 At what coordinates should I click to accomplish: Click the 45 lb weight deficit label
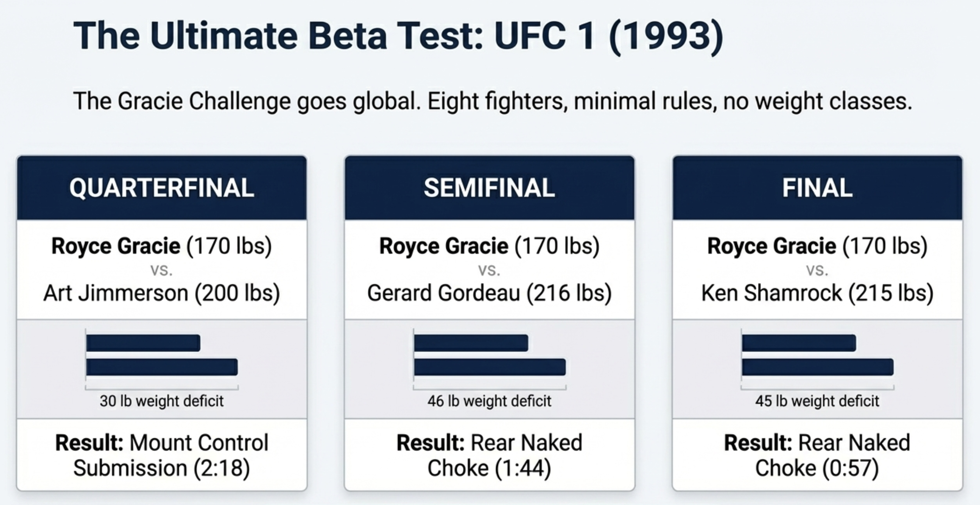817,401
